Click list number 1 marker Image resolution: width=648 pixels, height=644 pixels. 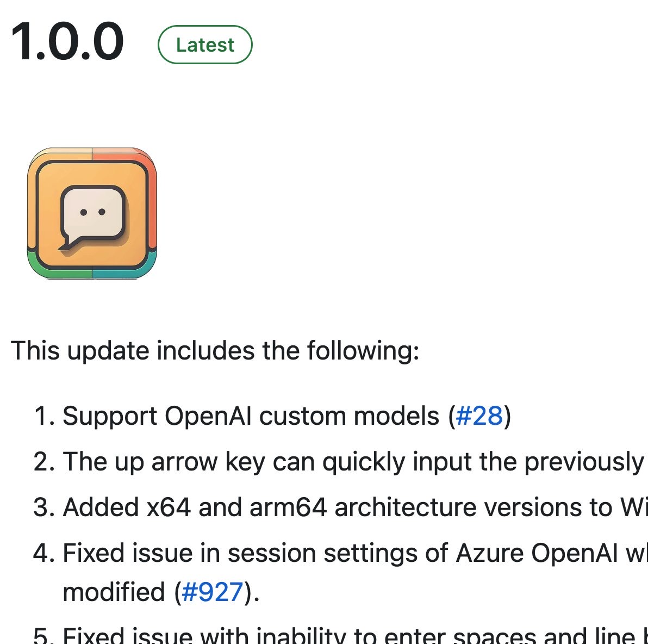[x=44, y=416]
